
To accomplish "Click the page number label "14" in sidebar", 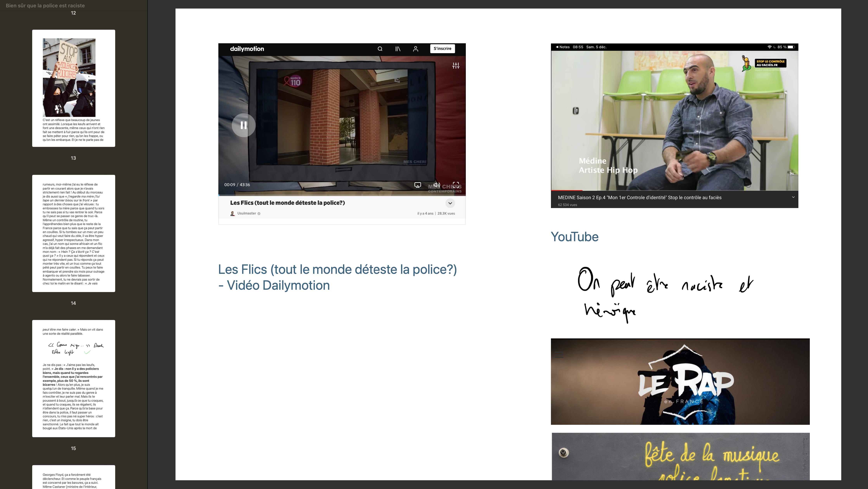I will pyautogui.click(x=73, y=303).
